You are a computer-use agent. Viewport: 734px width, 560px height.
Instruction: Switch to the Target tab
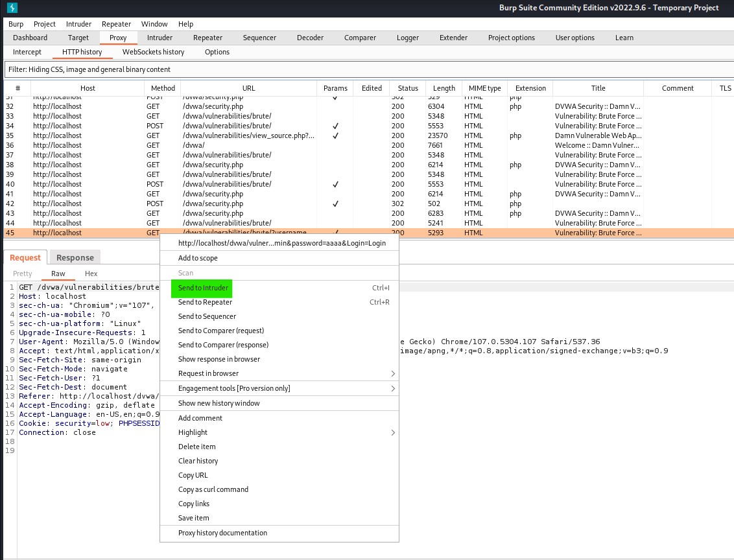[x=78, y=38]
